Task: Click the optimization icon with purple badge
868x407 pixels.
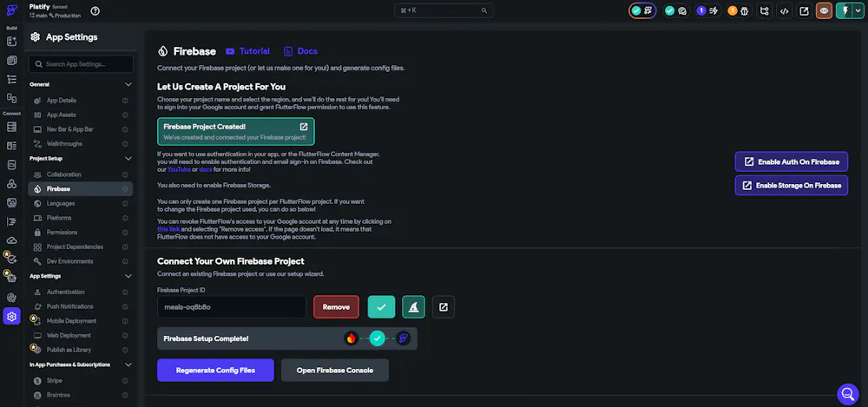Action: [x=708, y=10]
